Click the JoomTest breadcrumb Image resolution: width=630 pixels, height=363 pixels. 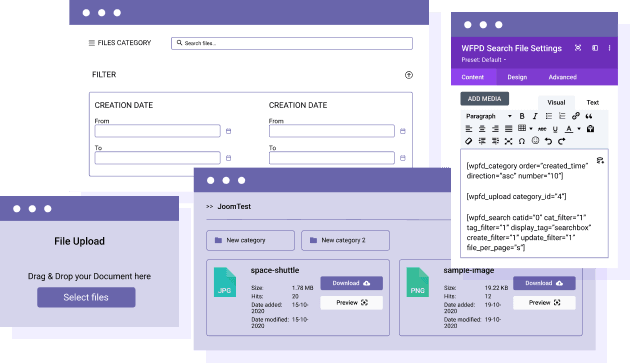click(x=234, y=206)
